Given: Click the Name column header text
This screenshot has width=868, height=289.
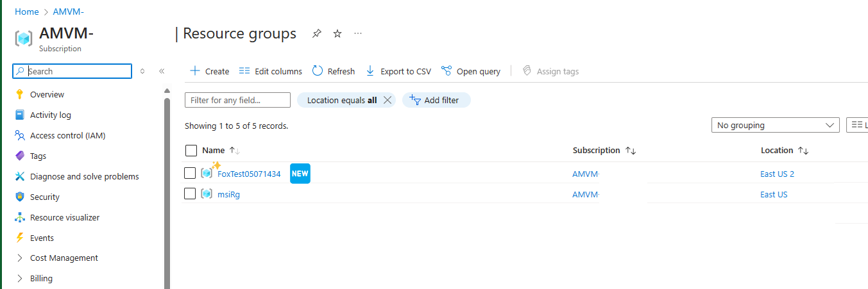Looking at the screenshot, I should pos(213,151).
